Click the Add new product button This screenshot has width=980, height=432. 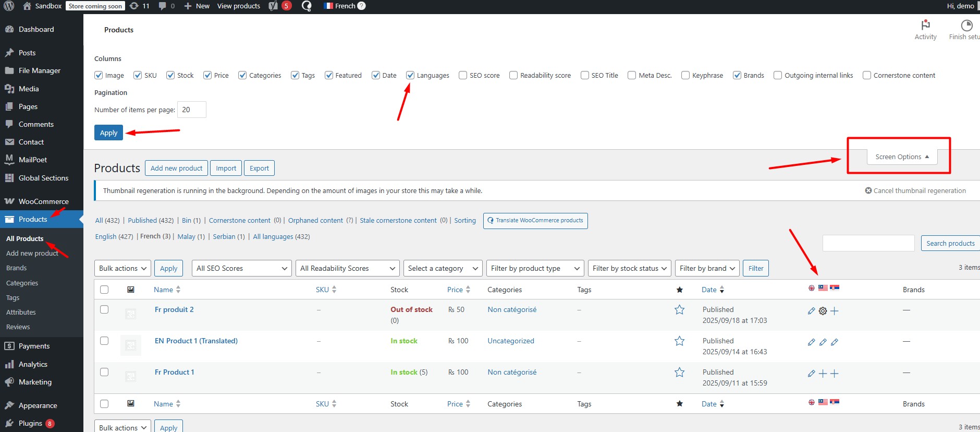pos(176,168)
